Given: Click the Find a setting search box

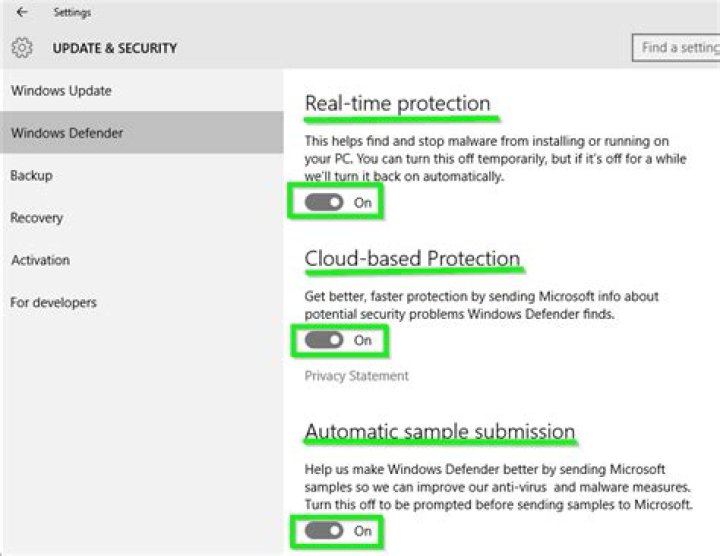Looking at the screenshot, I should point(676,48).
